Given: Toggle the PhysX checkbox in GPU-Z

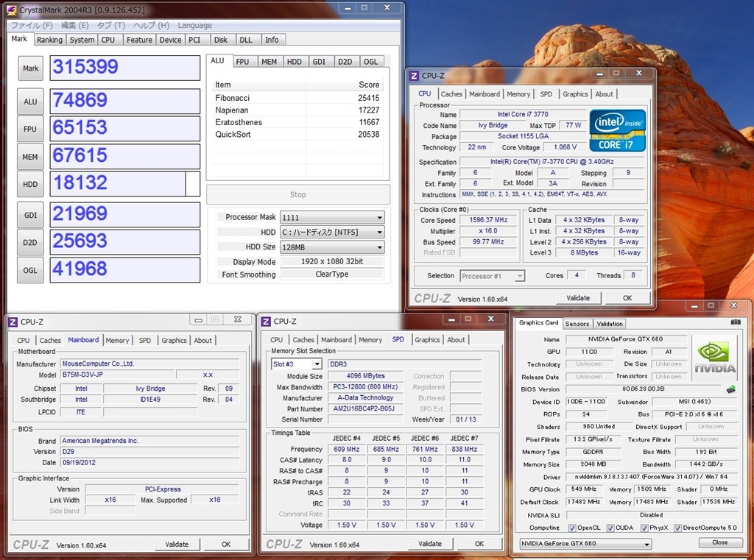Looking at the screenshot, I should (644, 528).
